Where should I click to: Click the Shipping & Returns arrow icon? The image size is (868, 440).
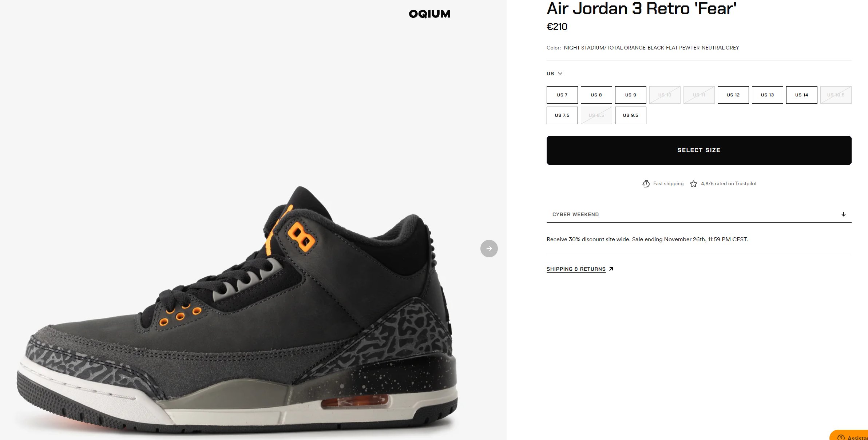pos(611,269)
